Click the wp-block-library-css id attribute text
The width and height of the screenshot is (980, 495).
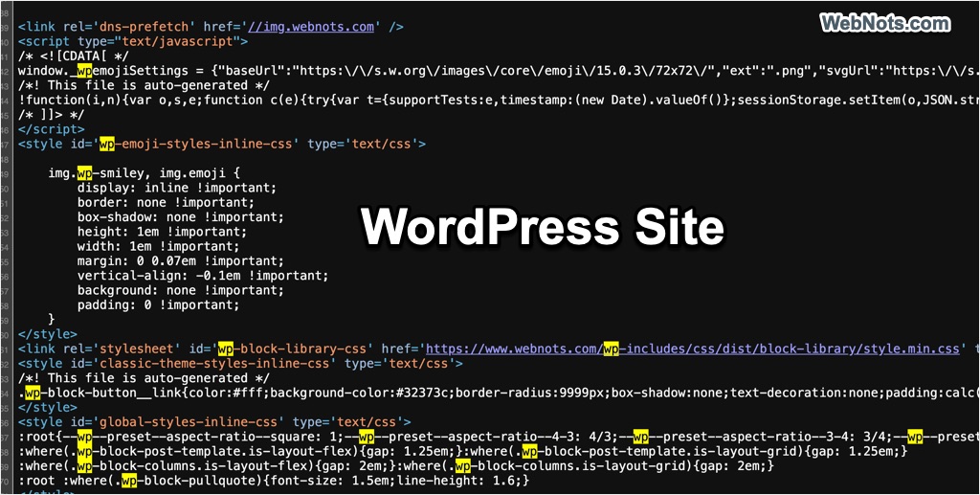280,349
